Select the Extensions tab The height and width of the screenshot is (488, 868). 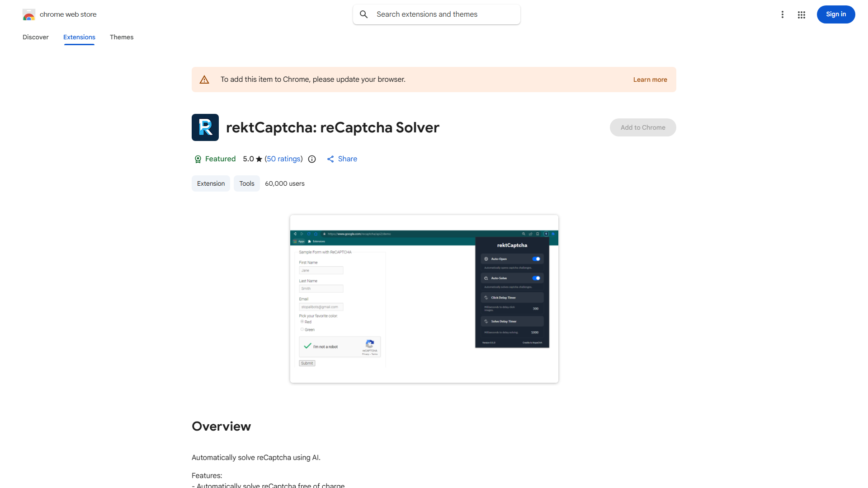(79, 37)
